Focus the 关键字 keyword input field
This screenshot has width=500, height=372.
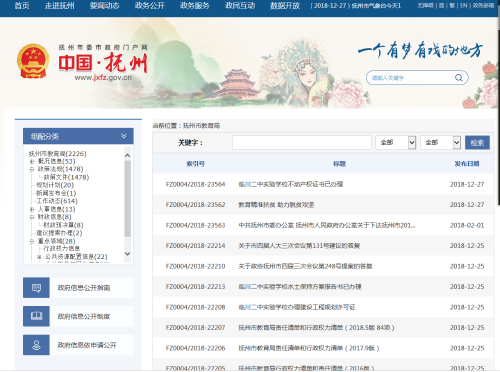[302, 143]
